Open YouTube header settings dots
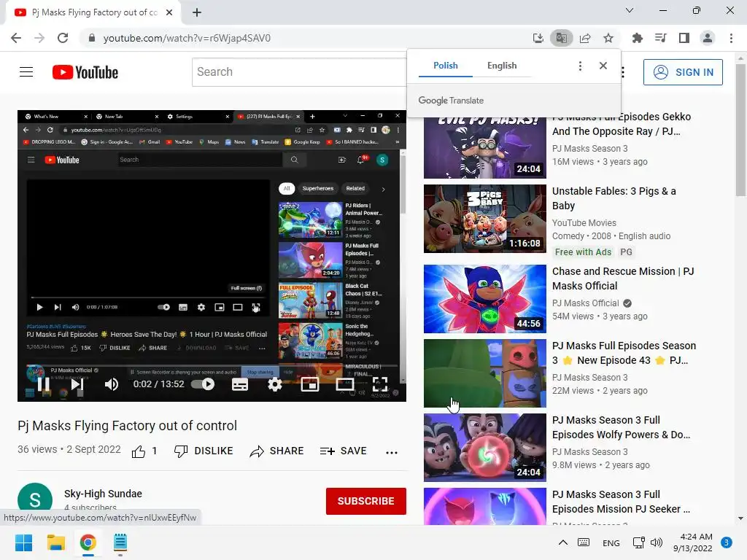 [x=623, y=72]
